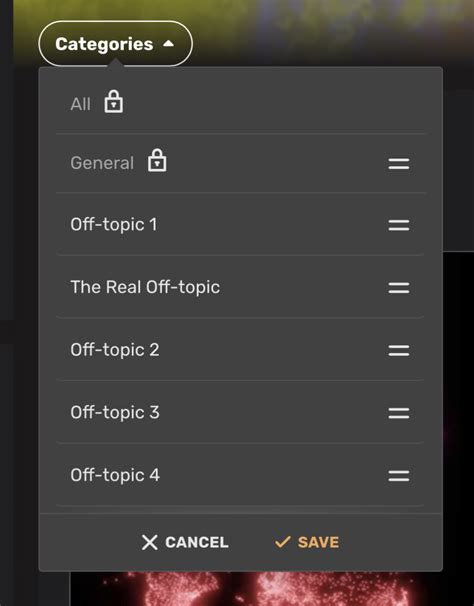Click the checkmark icon beside Save

(283, 542)
